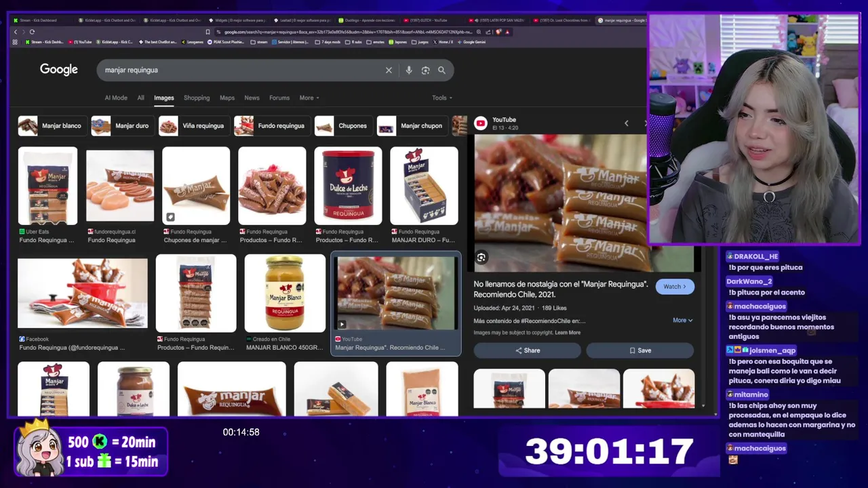Viewport: 868px width, 488px height.
Task: Switch to the All results tab
Action: coord(140,98)
